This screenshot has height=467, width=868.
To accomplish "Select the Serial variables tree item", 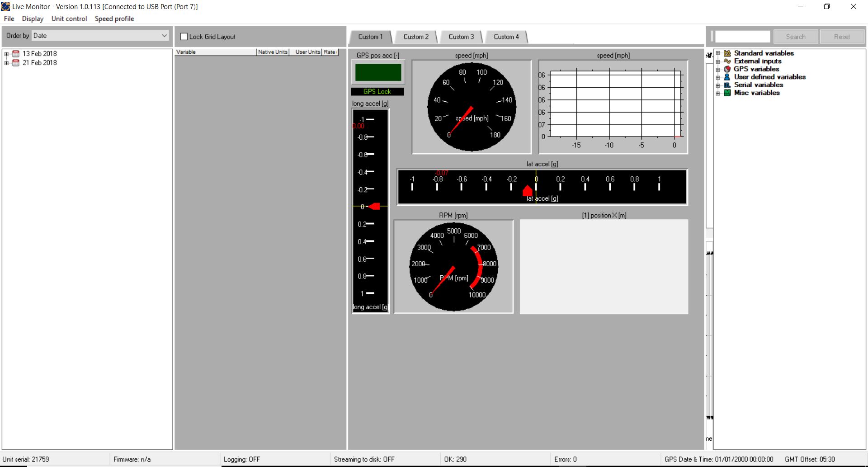I will click(x=759, y=85).
